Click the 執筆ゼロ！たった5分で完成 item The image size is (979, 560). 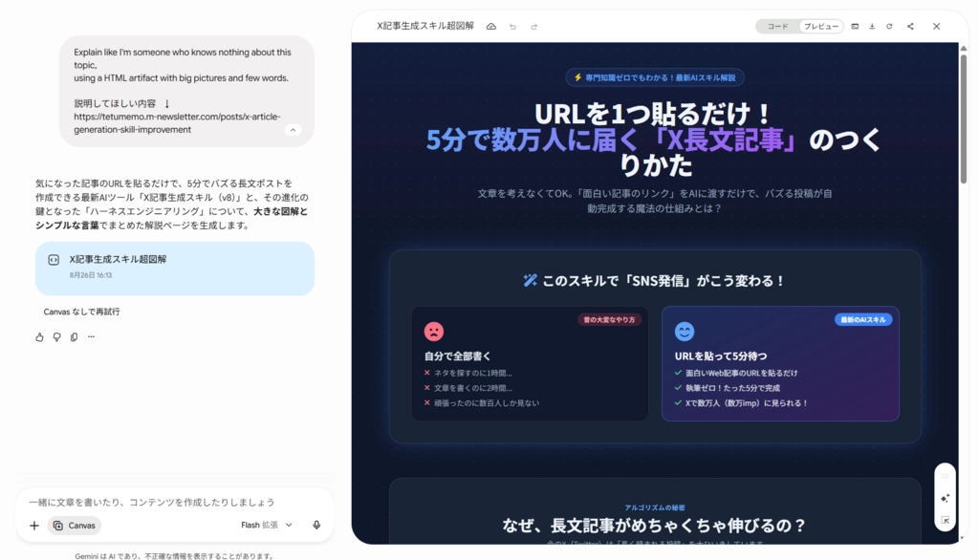coord(728,388)
